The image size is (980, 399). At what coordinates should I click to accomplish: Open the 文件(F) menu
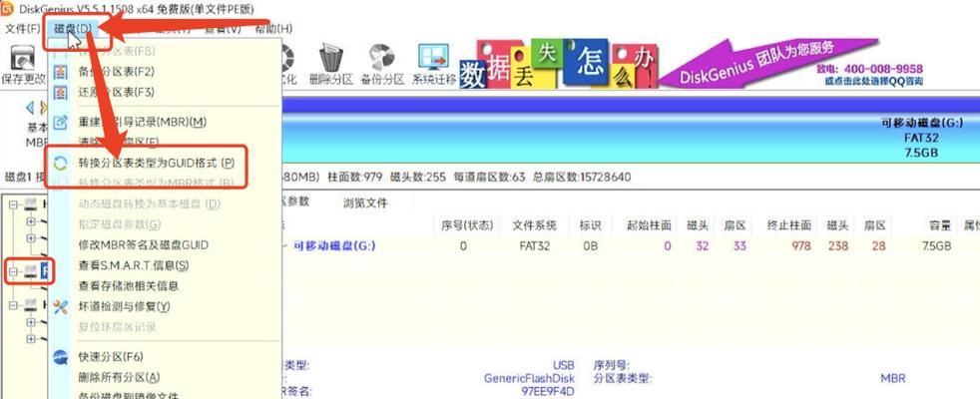(23, 29)
